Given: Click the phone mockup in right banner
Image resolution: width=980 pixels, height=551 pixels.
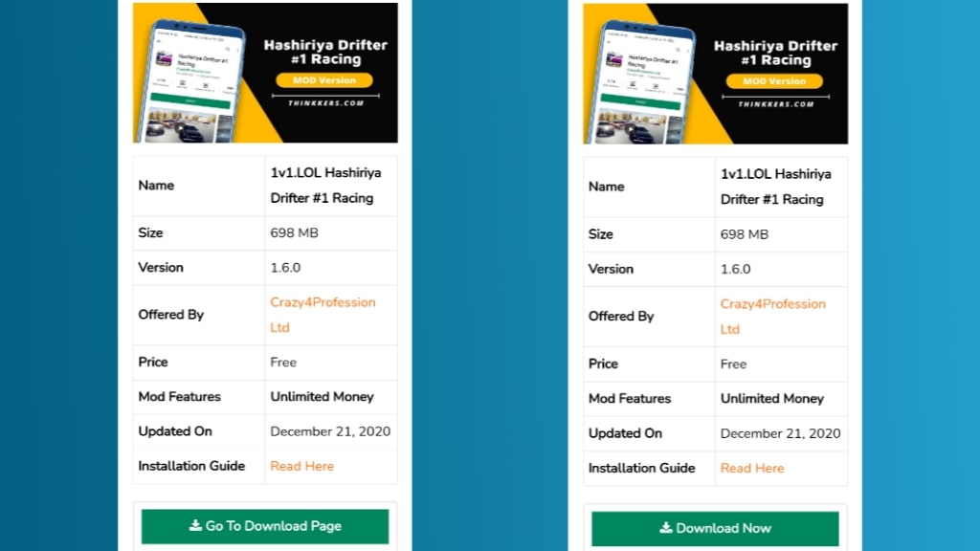Looking at the screenshot, I should pyautogui.click(x=639, y=83).
